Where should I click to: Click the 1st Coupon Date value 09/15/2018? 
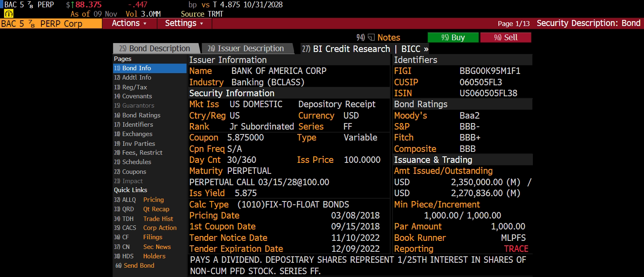click(x=356, y=227)
